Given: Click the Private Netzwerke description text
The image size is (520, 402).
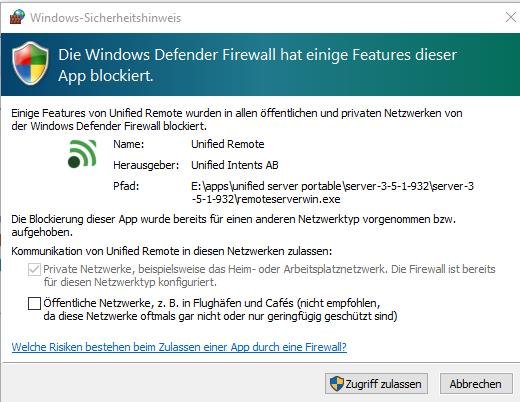Looking at the screenshot, I should coord(269,275).
